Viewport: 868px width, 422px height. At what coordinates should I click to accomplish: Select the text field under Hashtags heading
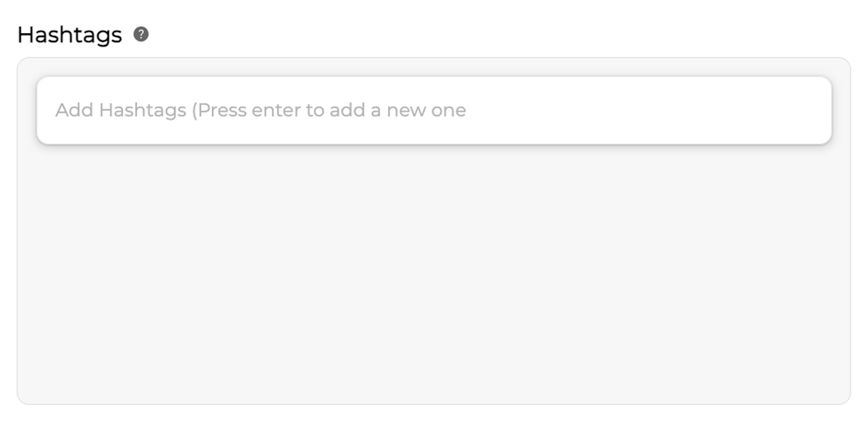(x=434, y=110)
